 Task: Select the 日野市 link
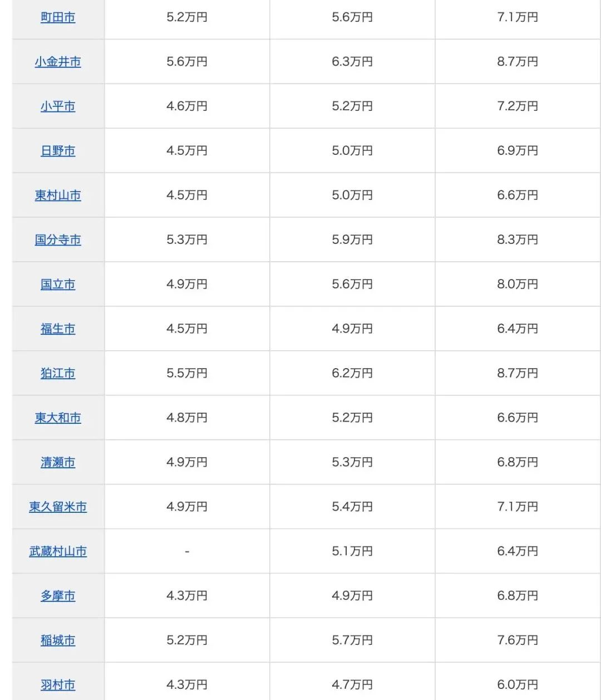pos(58,151)
